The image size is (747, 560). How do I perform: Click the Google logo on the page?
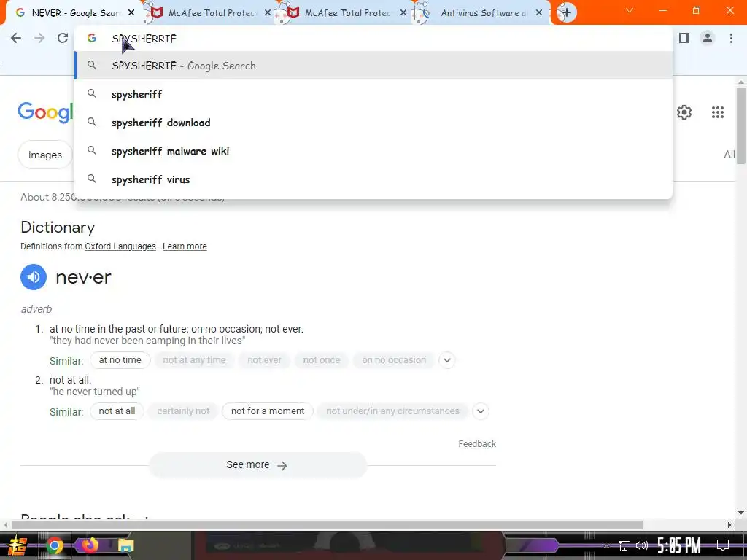click(x=46, y=113)
